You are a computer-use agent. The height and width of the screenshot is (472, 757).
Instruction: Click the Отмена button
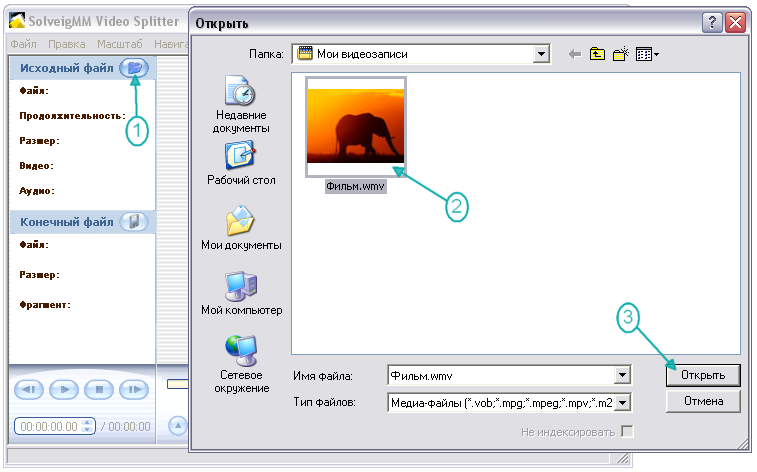click(x=703, y=401)
